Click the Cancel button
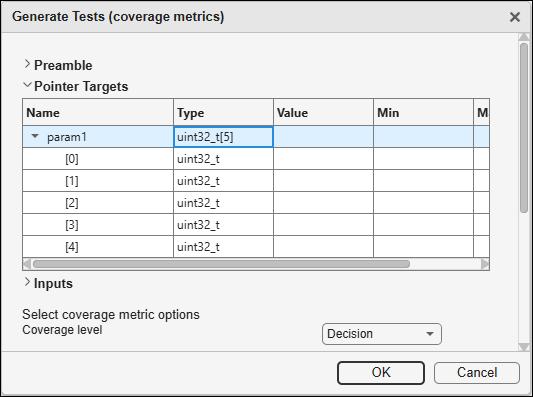533x397 pixels. tap(477, 373)
